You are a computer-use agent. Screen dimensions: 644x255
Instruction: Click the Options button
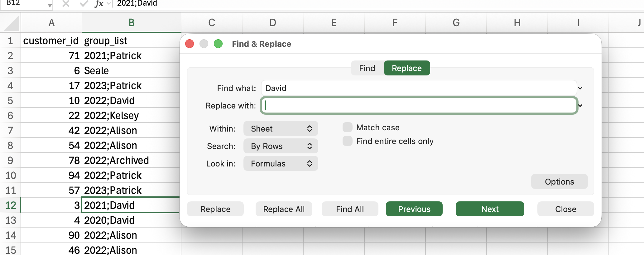point(559,182)
